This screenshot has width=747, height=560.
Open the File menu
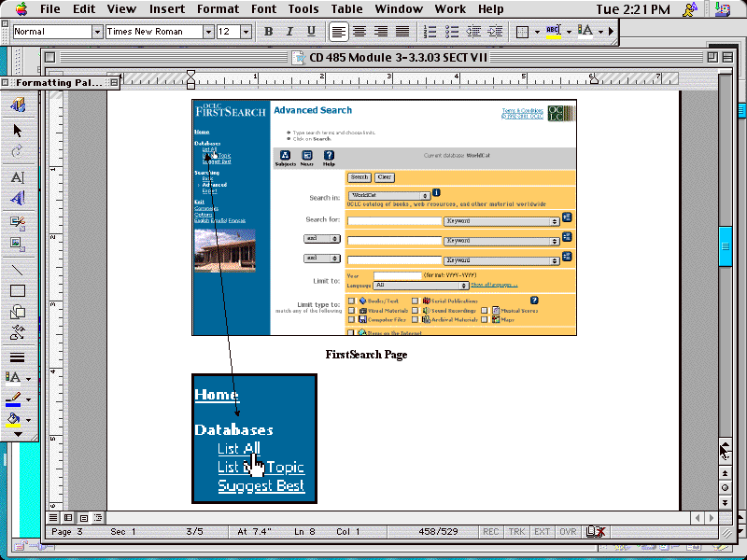point(50,9)
